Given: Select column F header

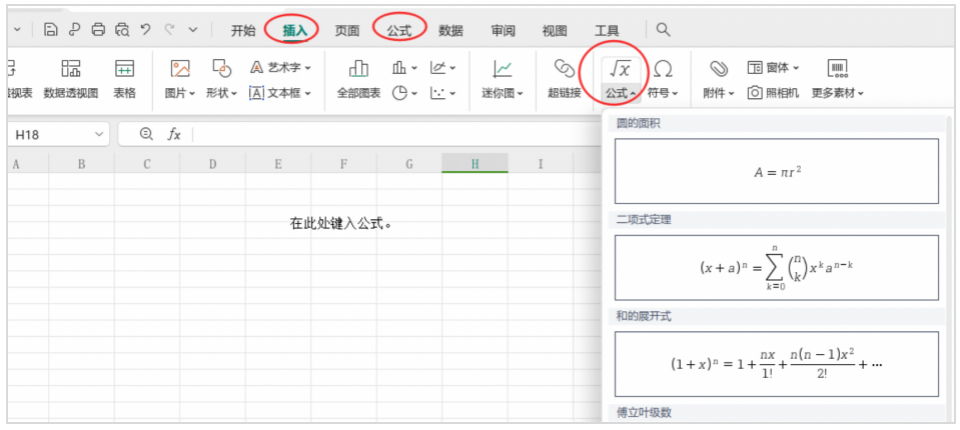Looking at the screenshot, I should pyautogui.click(x=343, y=164).
